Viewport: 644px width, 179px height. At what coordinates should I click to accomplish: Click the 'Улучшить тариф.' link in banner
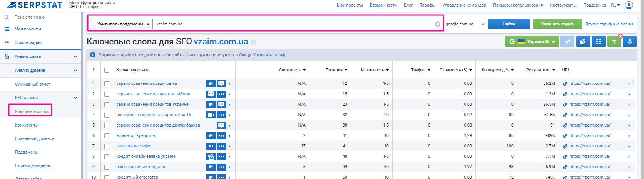coord(269,55)
